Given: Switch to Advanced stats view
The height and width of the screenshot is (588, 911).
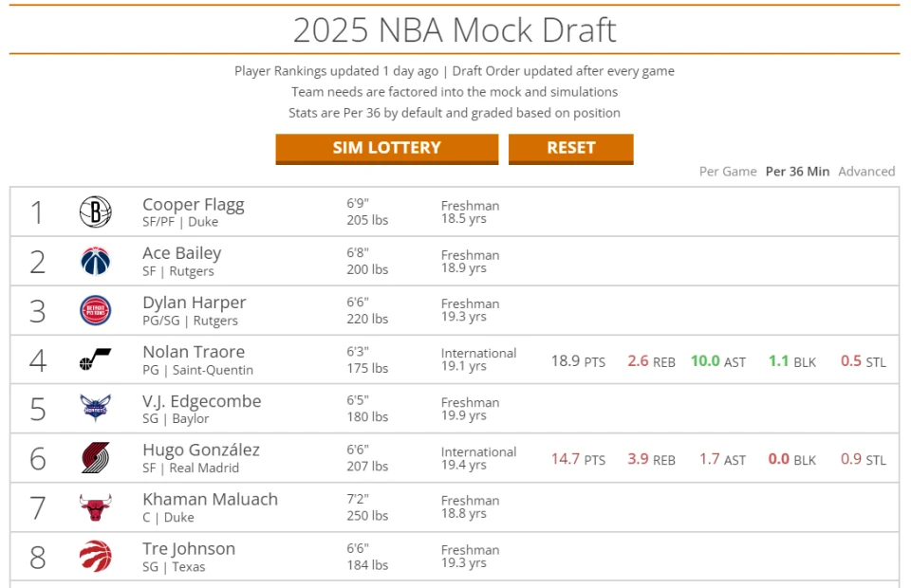Looking at the screenshot, I should (x=866, y=172).
